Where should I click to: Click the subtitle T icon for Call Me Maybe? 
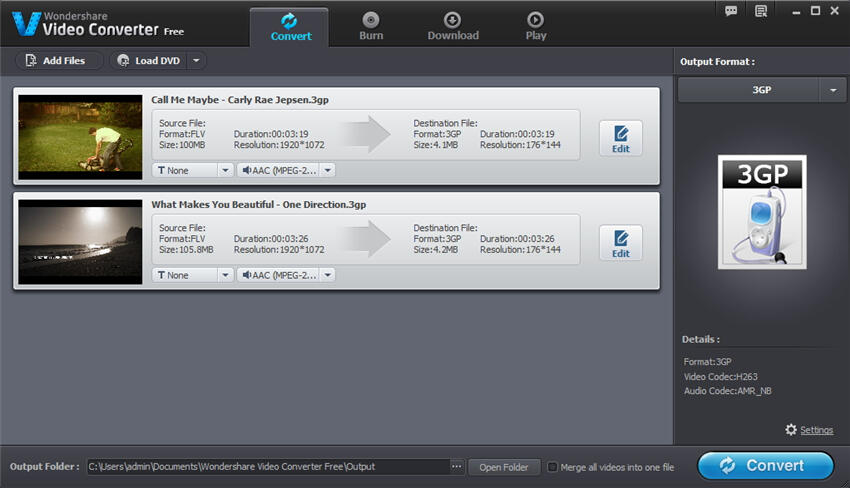click(x=161, y=170)
